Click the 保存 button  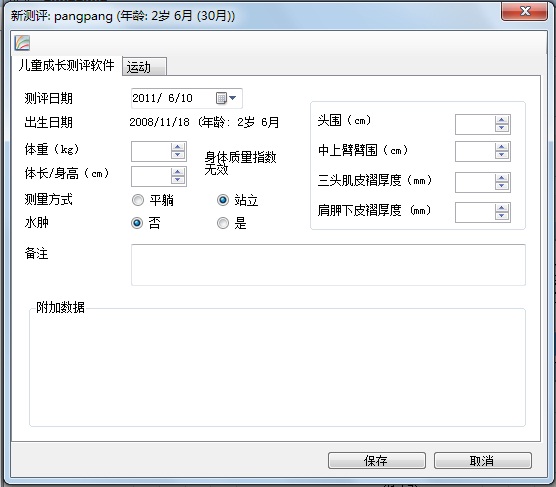point(377,460)
